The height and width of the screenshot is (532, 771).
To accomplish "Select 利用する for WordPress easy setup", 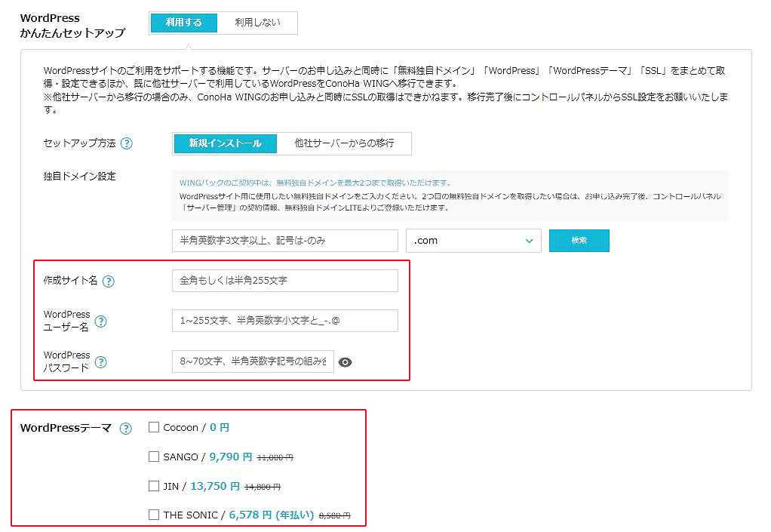I will tap(183, 23).
